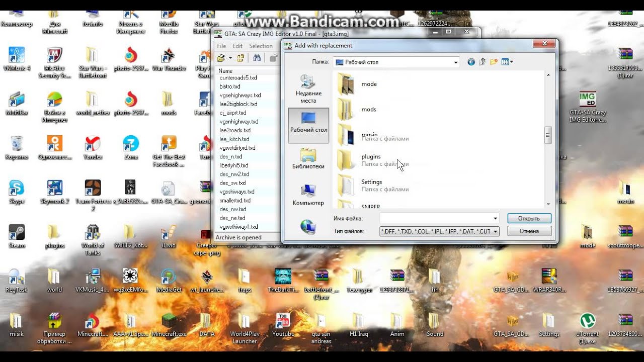
Task: Open the File menu in IMG Editor
Action: click(221, 46)
